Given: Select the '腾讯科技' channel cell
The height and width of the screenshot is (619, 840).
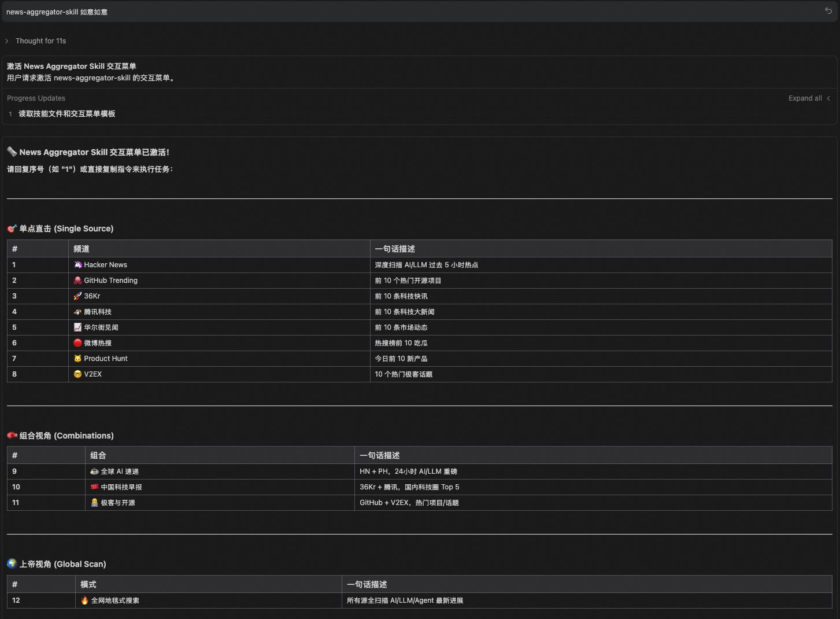Looking at the screenshot, I should pyautogui.click(x=219, y=312).
